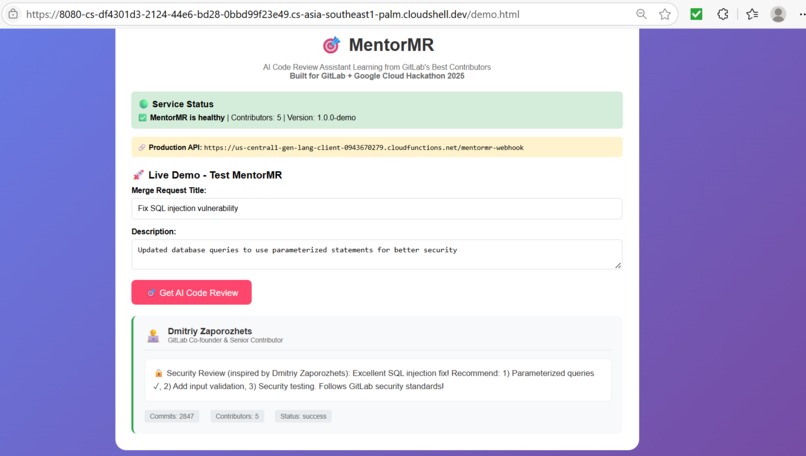806x456 pixels.
Task: Click the green Service Status indicator dot
Action: click(x=143, y=104)
